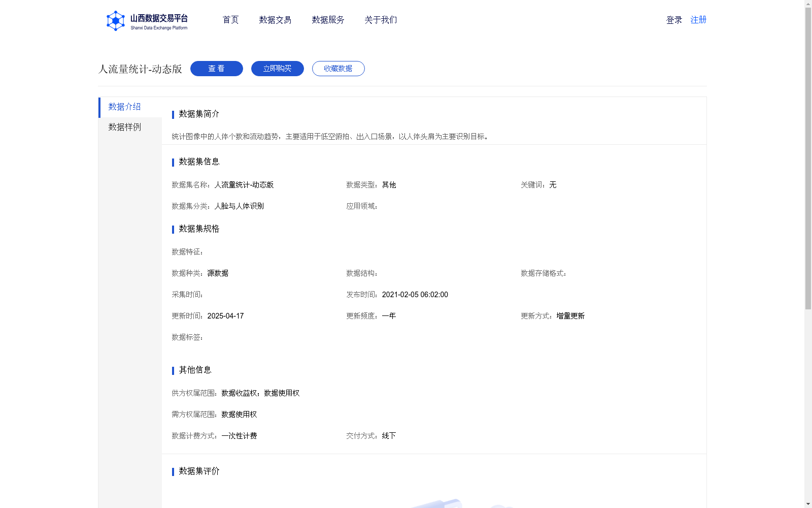This screenshot has width=812, height=508.
Task: Click the 数据集名称 value 人流量统计-动态版
Action: (244, 185)
